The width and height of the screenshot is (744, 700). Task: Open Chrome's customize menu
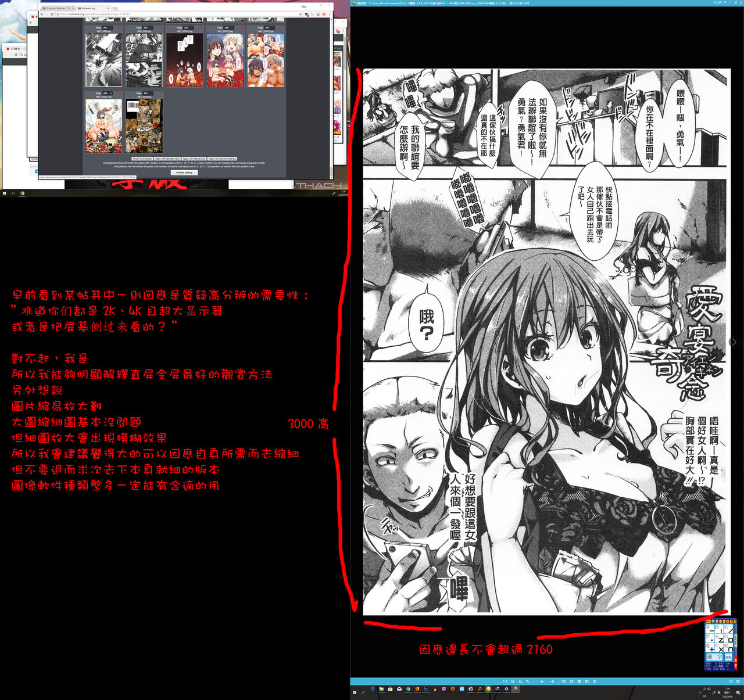pos(330,14)
